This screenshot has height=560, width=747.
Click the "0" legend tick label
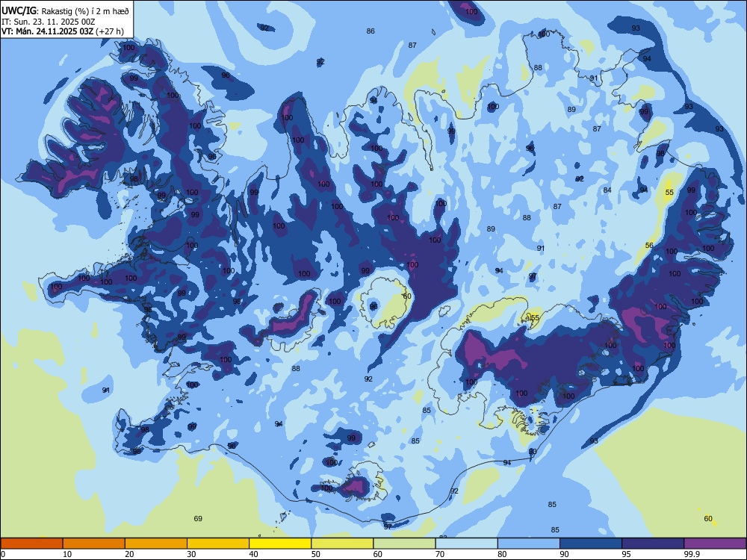(x=3, y=554)
